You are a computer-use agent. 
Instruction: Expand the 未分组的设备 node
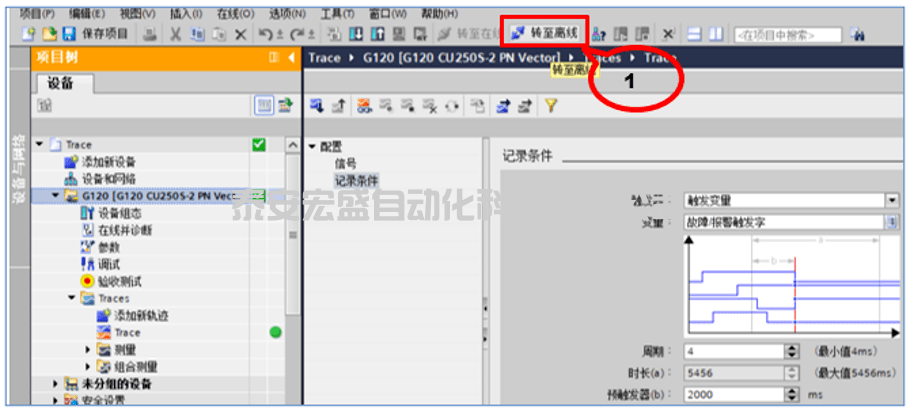click(55, 383)
